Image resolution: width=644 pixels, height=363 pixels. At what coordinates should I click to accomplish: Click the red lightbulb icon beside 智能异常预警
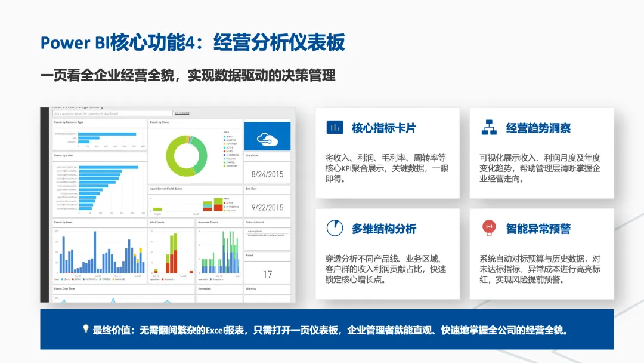pyautogui.click(x=489, y=227)
